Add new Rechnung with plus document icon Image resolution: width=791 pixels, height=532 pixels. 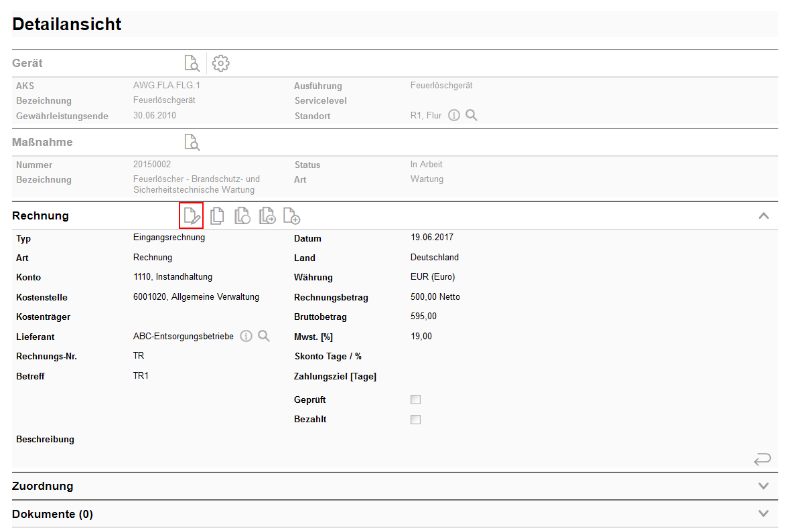tap(291, 216)
